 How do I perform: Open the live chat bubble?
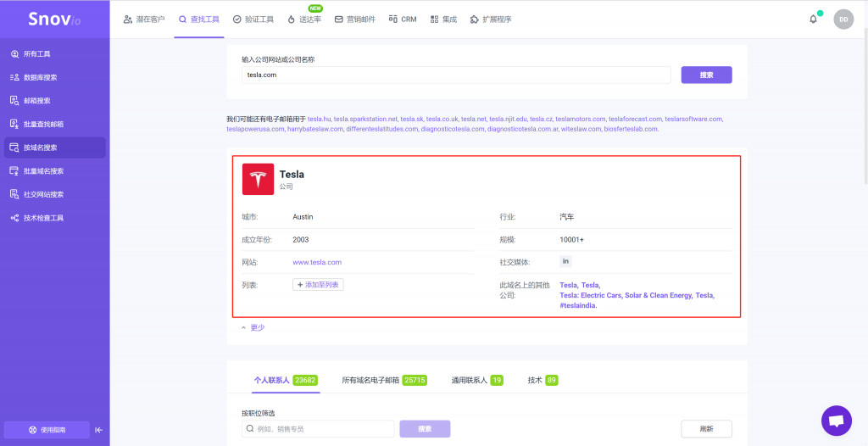(837, 421)
